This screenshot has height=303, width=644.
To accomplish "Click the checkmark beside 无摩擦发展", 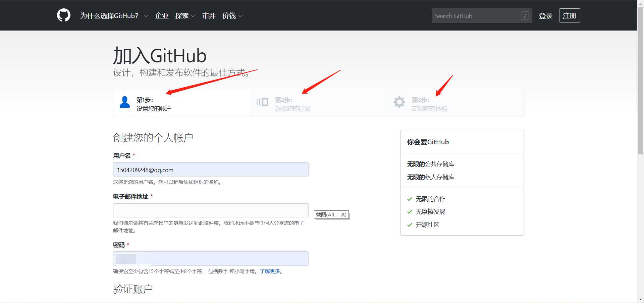I will [410, 212].
